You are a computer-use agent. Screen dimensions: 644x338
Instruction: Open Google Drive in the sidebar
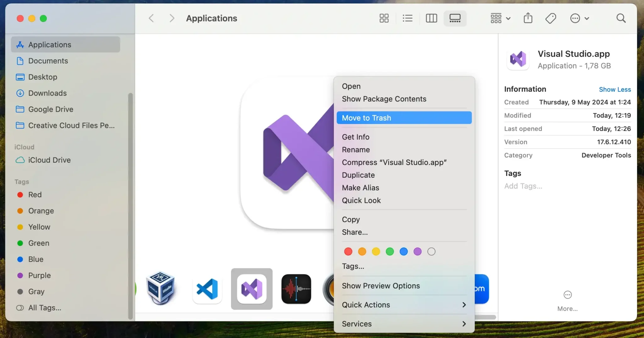66,109
